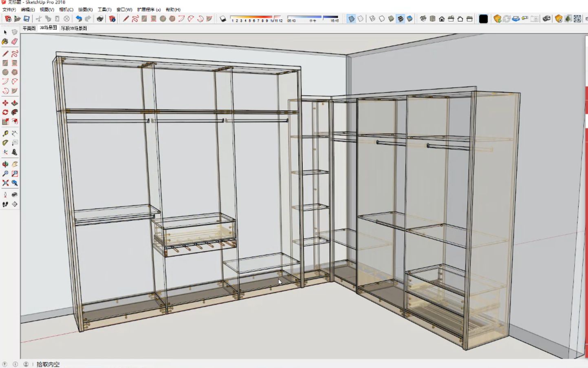The width and height of the screenshot is (588, 368).
Task: Toggle X-ray face style
Action: (x=351, y=19)
